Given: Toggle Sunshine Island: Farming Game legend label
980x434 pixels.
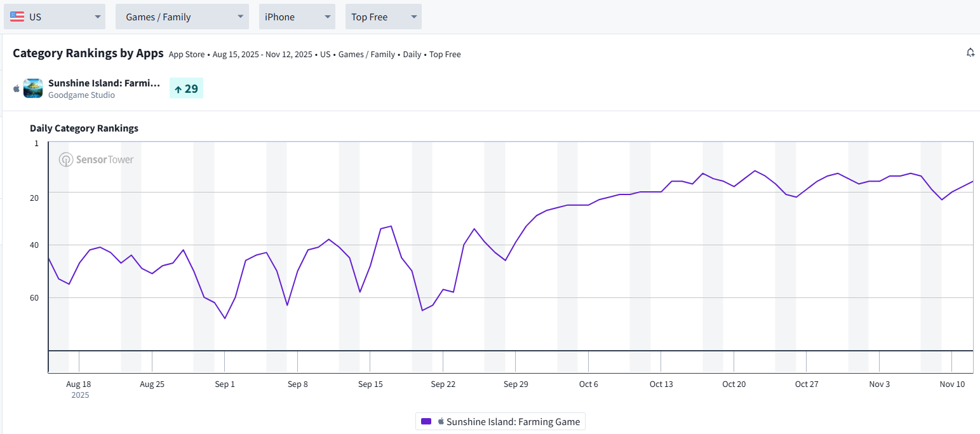Looking at the screenshot, I should (x=513, y=421).
